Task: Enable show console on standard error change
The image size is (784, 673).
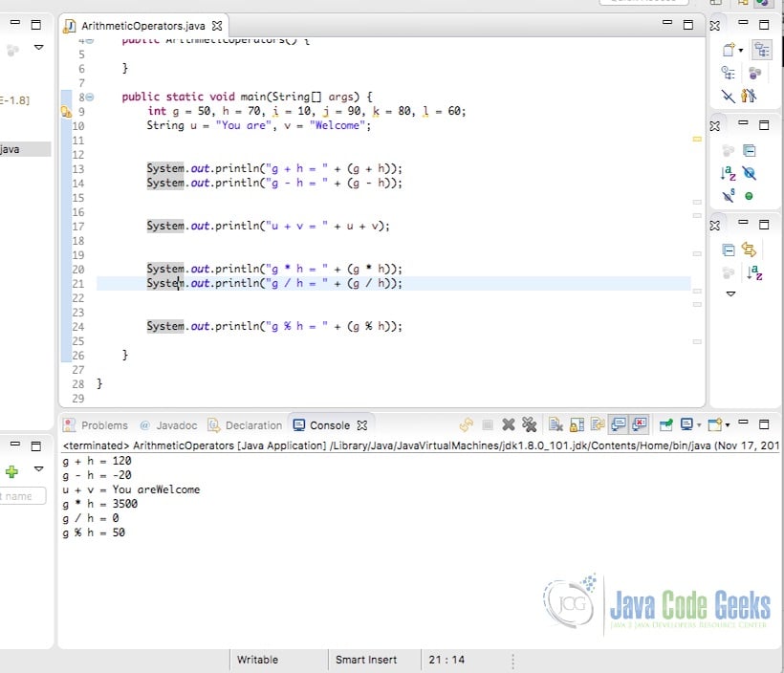Action: 642,424
